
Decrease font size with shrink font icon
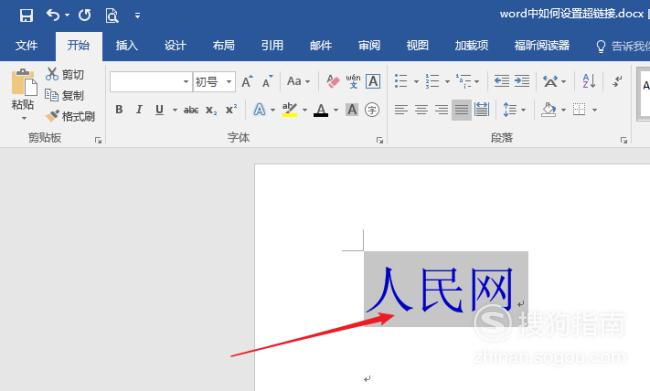267,81
